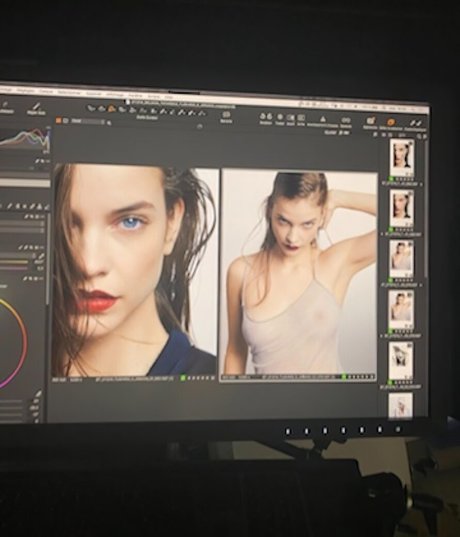Open the action menu of the histogram panel
Image resolution: width=460 pixels, height=537 pixels.
[47, 161]
